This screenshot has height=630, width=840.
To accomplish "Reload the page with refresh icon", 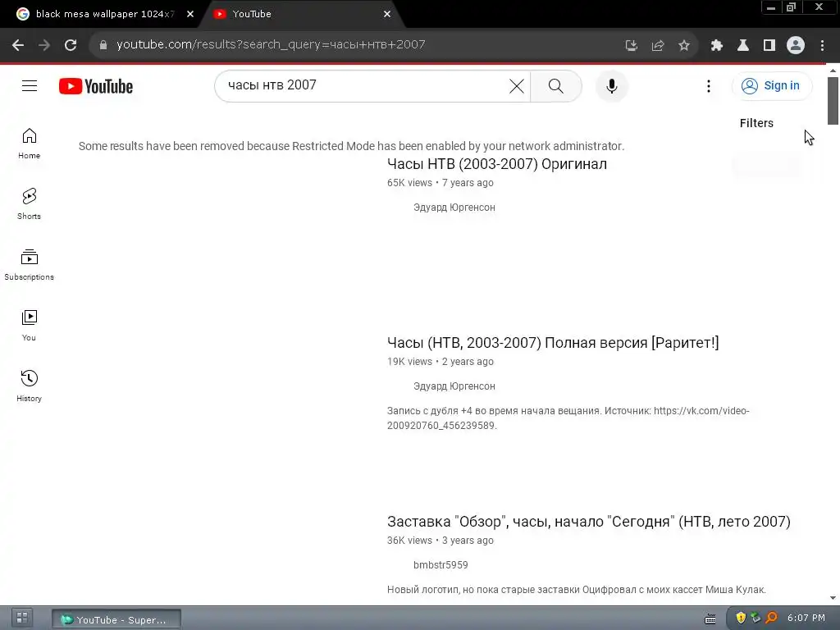I will [x=71, y=45].
